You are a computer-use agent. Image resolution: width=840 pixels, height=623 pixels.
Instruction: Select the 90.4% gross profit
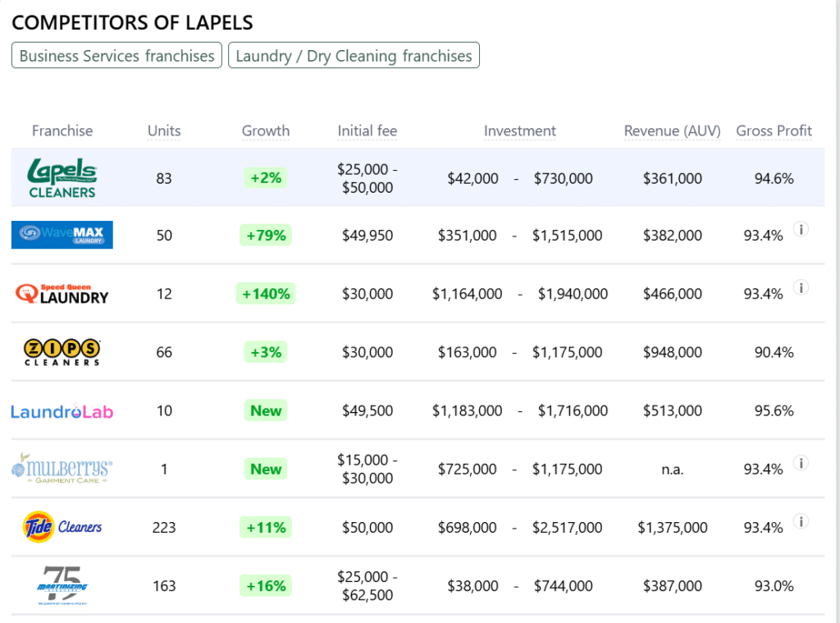point(774,352)
